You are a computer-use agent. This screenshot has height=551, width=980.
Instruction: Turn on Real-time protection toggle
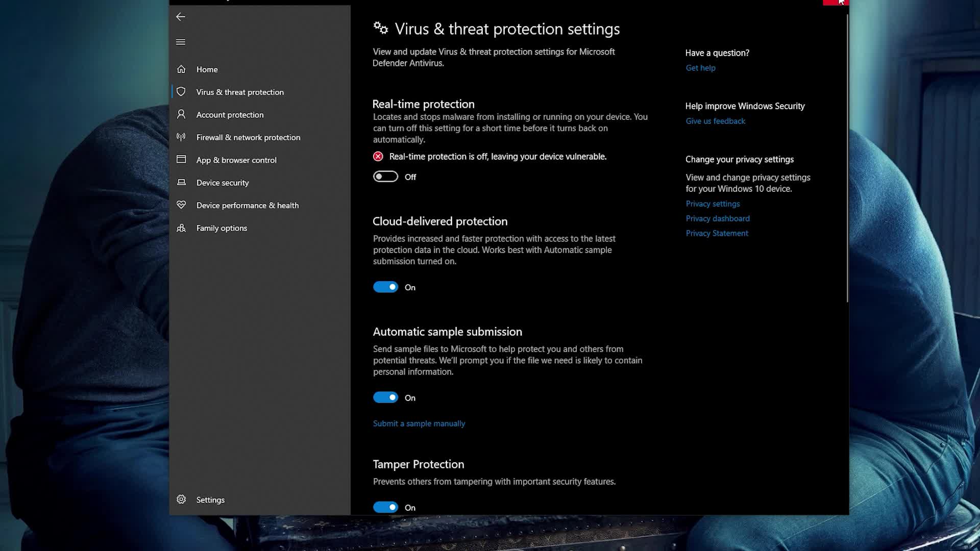coord(385,177)
